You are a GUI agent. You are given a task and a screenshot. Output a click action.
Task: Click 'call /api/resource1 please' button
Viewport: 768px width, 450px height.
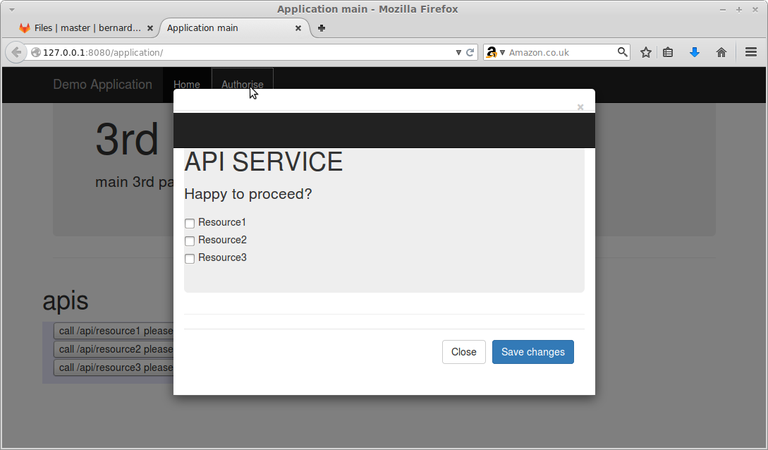[x=114, y=331]
